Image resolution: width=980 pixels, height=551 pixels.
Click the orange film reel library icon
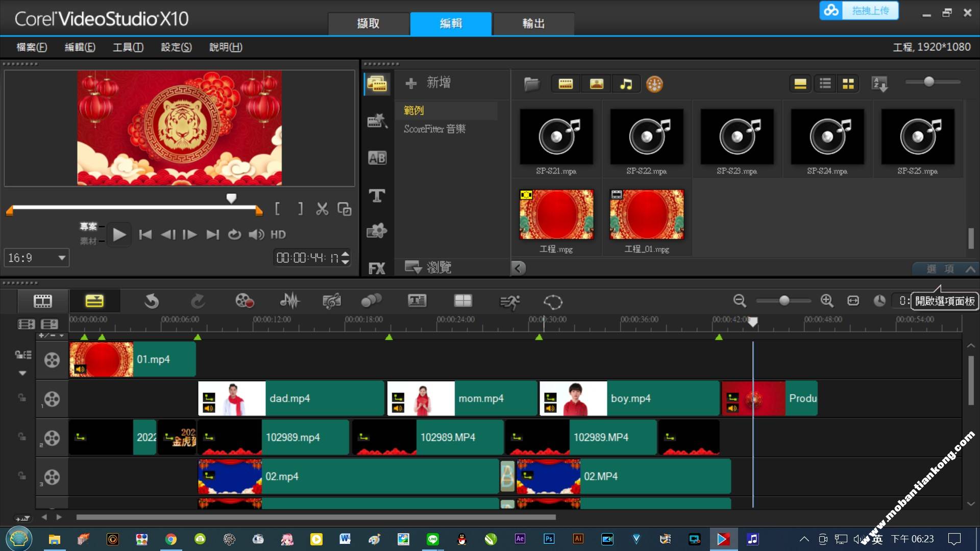pos(654,84)
